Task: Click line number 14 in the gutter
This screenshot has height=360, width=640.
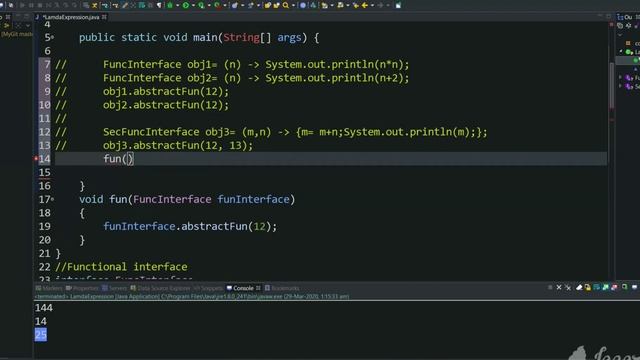Action: point(44,159)
